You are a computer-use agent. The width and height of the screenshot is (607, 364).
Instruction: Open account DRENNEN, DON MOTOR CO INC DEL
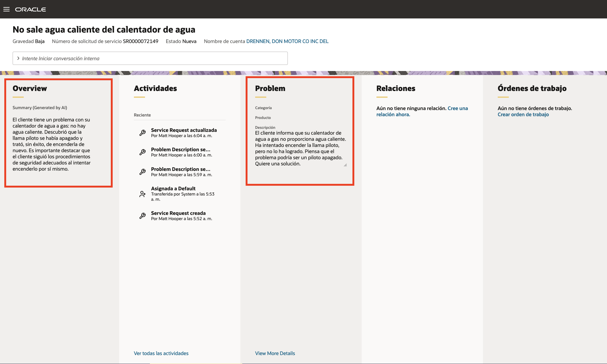(x=287, y=41)
